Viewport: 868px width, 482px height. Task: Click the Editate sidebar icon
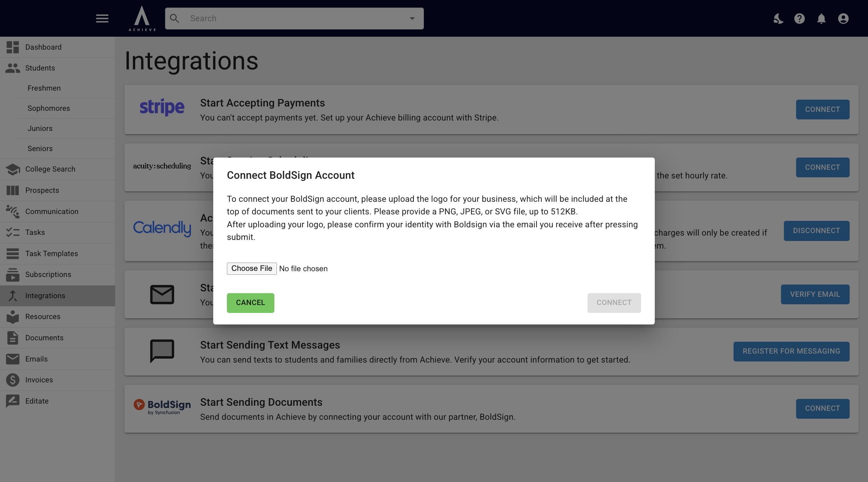(x=13, y=401)
